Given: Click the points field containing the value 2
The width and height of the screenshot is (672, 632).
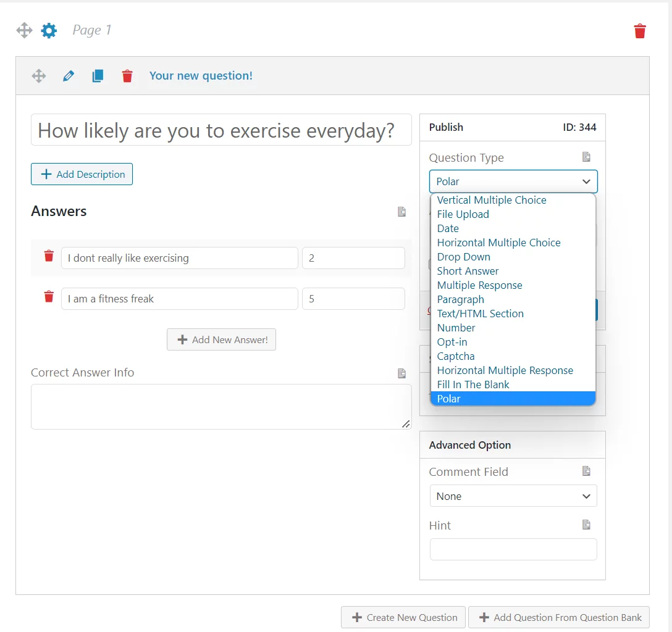Looking at the screenshot, I should 353,257.
